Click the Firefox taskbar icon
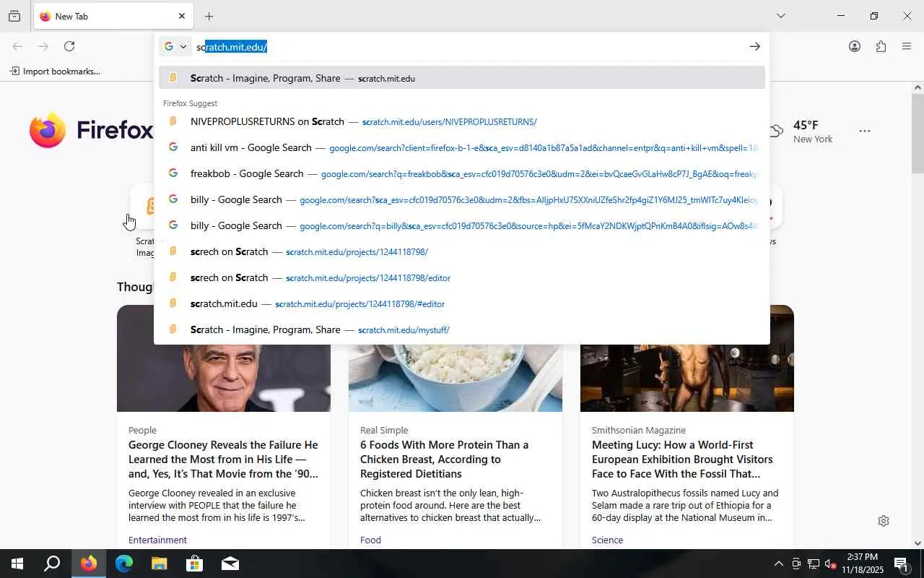924x578 pixels. click(89, 564)
